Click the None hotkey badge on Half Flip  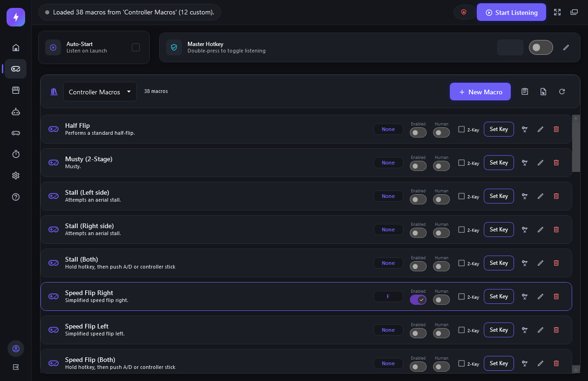[x=388, y=129]
